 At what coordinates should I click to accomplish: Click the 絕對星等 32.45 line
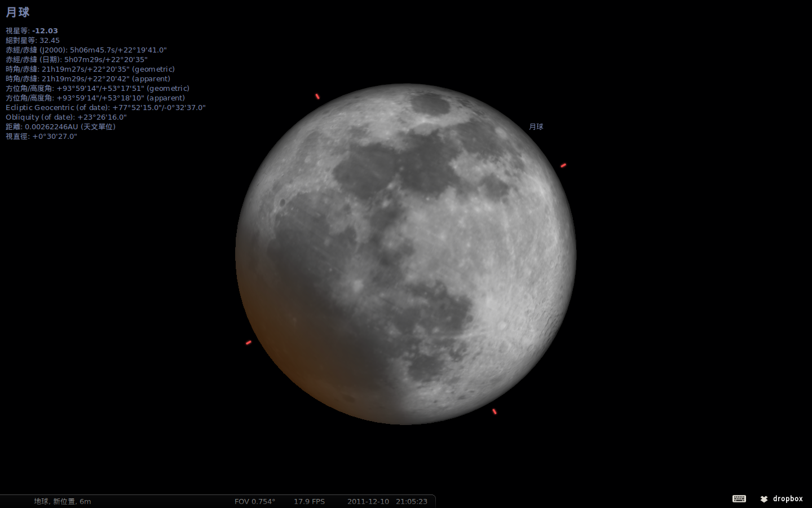[33, 41]
